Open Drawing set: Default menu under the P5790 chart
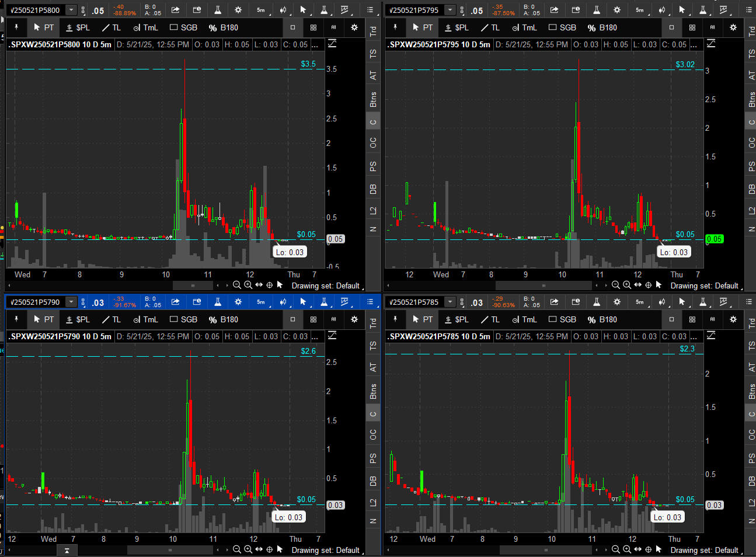 [326, 550]
